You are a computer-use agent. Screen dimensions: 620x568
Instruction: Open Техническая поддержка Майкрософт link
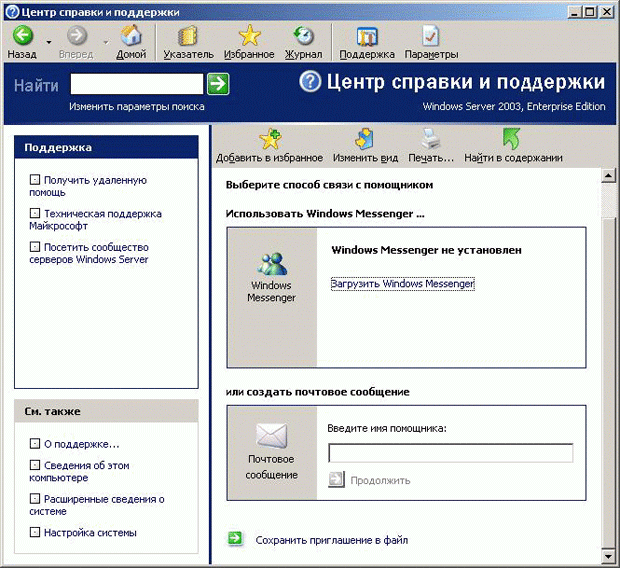(x=95, y=220)
